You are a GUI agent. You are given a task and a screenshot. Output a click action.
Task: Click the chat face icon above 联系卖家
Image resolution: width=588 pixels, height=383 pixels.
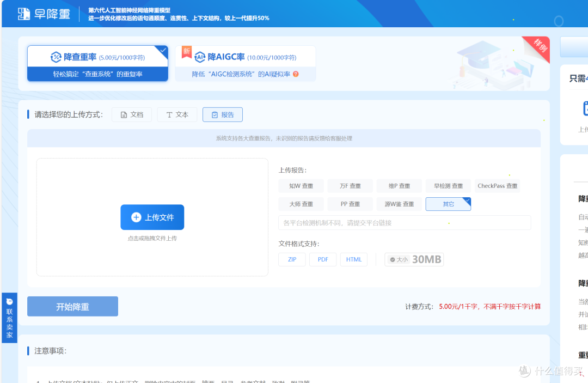pos(9,302)
